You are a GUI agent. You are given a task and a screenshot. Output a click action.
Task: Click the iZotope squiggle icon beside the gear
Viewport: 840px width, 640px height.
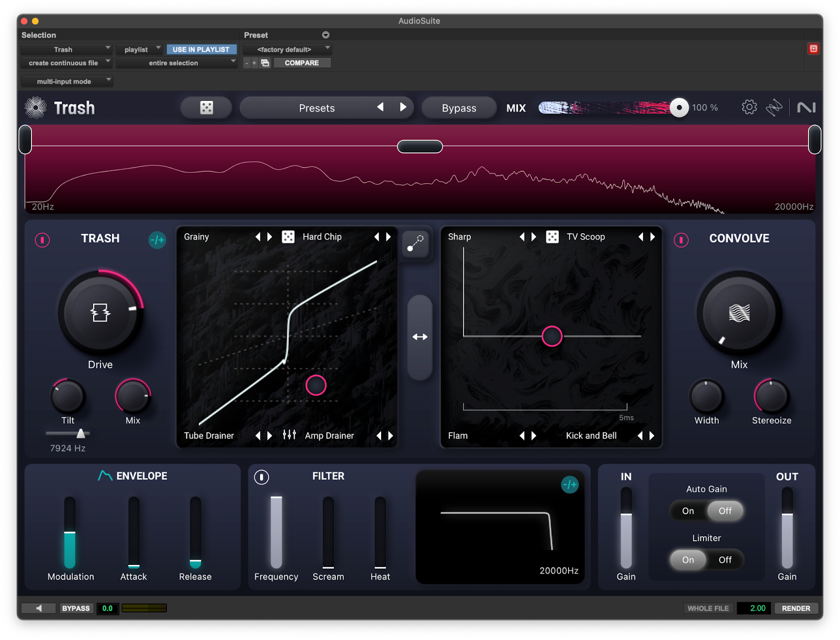pyautogui.click(x=774, y=108)
